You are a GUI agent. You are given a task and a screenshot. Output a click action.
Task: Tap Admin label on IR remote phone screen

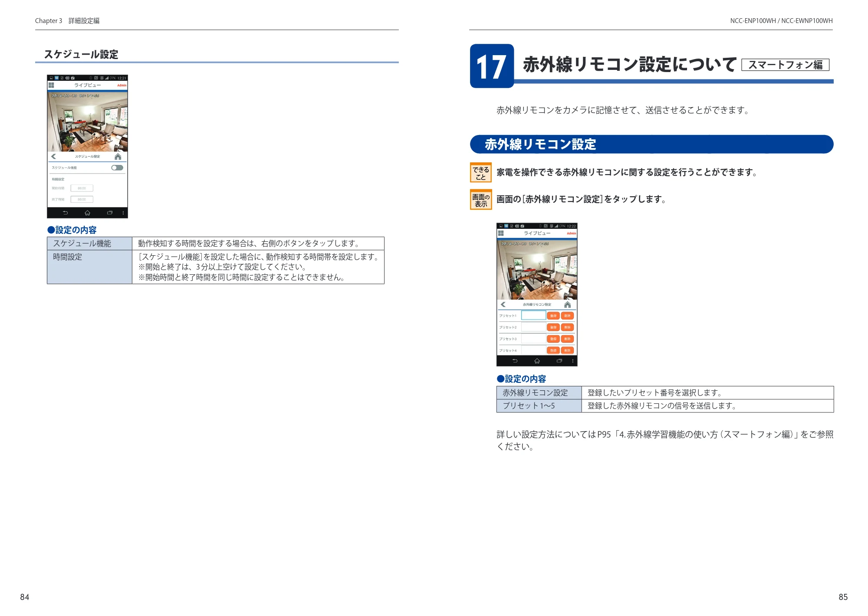click(572, 234)
